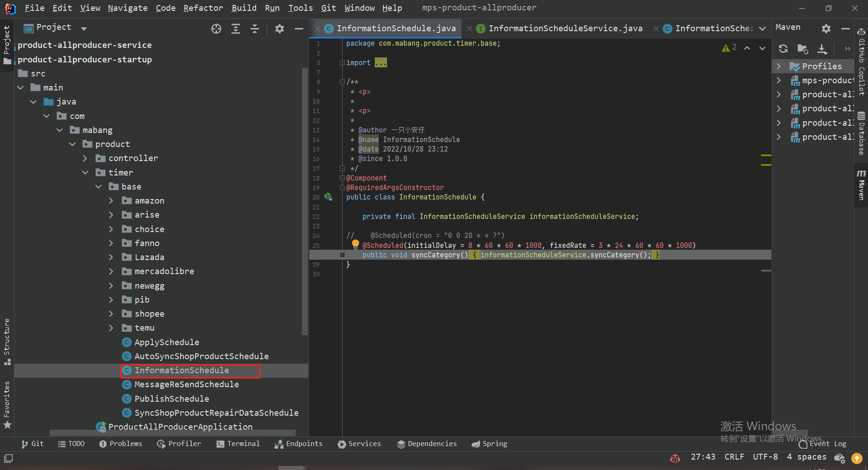Click the Expand All icon in Project panel

(236, 29)
